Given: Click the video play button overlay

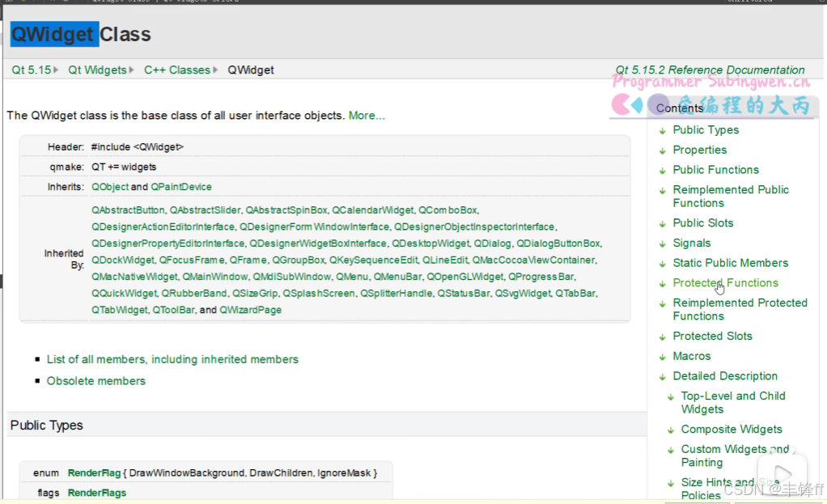Looking at the screenshot, I should tap(782, 475).
